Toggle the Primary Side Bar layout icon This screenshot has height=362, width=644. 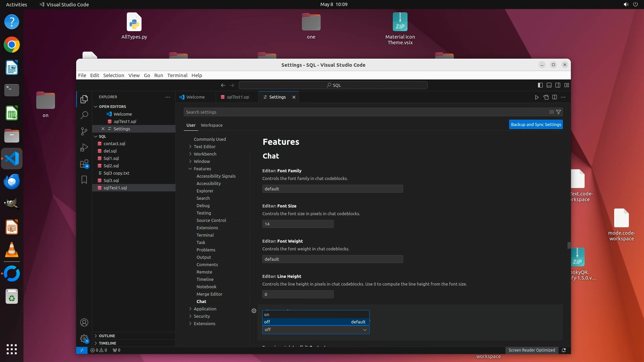click(x=540, y=85)
